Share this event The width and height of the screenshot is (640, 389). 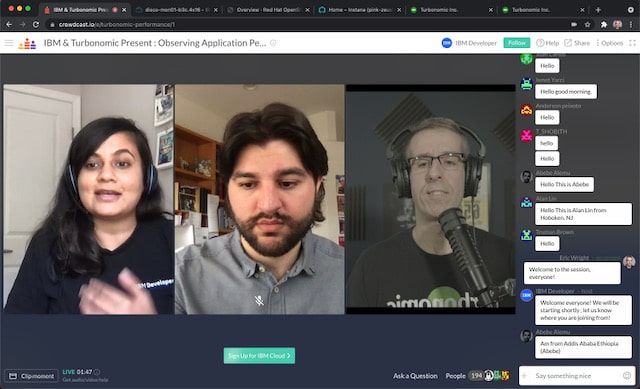click(x=577, y=43)
